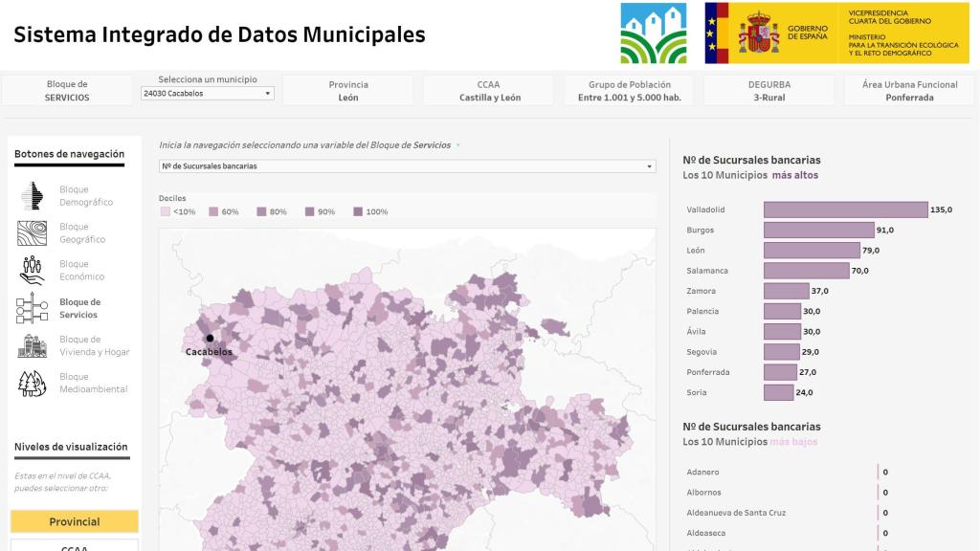Open the municipality dropdown showing 24030 Cacabelos
This screenshot has height=551, width=980.
pyautogui.click(x=206, y=94)
